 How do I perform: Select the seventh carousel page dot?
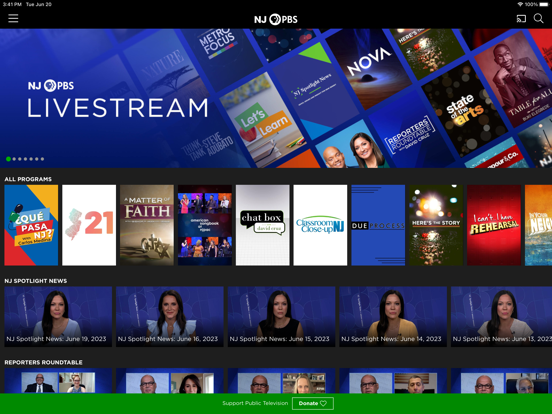pyautogui.click(x=42, y=159)
